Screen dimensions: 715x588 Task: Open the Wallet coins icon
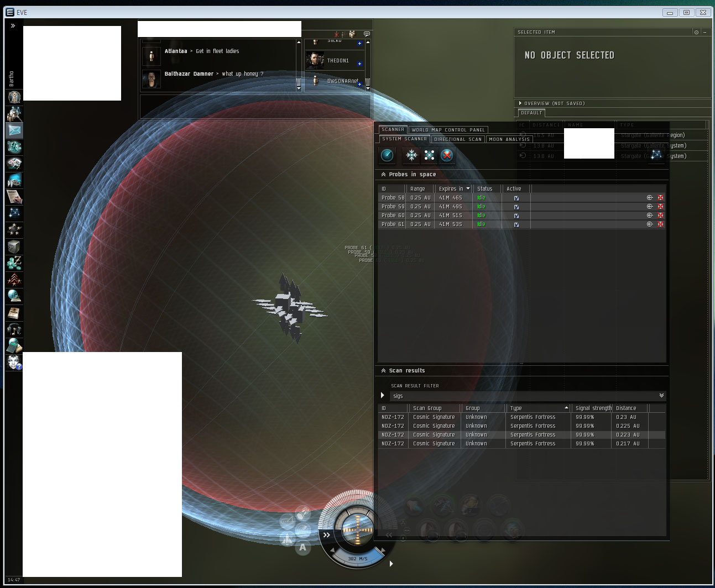[x=14, y=263]
